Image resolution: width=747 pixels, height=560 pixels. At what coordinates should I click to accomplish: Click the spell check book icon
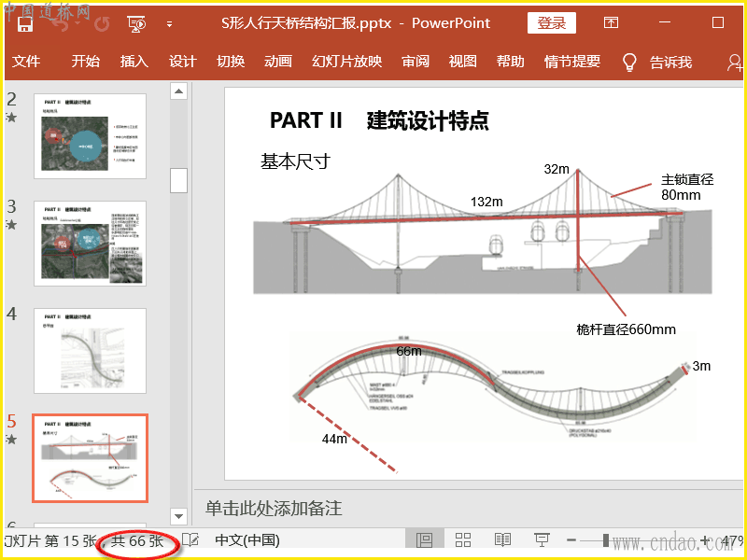tap(190, 540)
